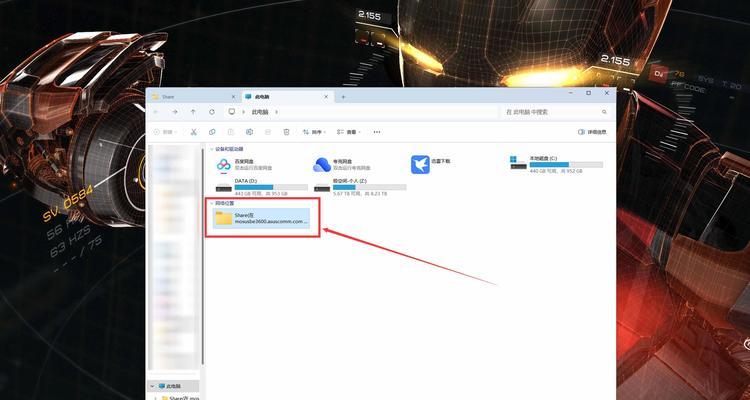Viewport: 750px width, 400px height.
Task: Toggle the 详细信息 details pane
Action: pos(592,132)
